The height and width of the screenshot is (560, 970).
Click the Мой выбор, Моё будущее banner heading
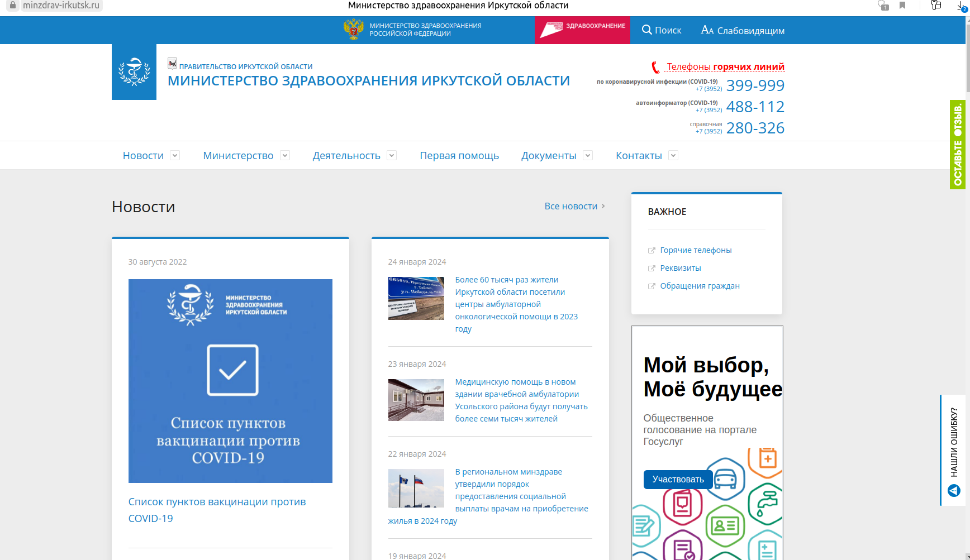point(712,377)
